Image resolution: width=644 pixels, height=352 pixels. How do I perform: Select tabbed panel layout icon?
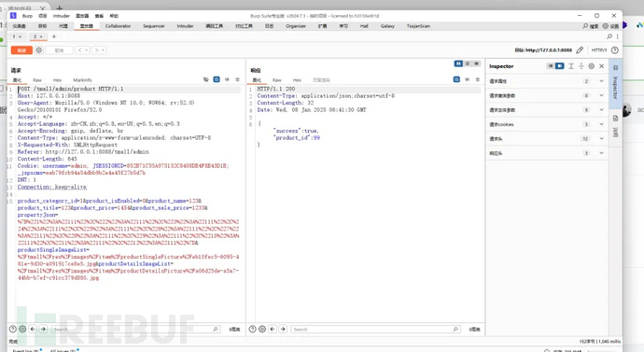pyautogui.click(x=476, y=63)
